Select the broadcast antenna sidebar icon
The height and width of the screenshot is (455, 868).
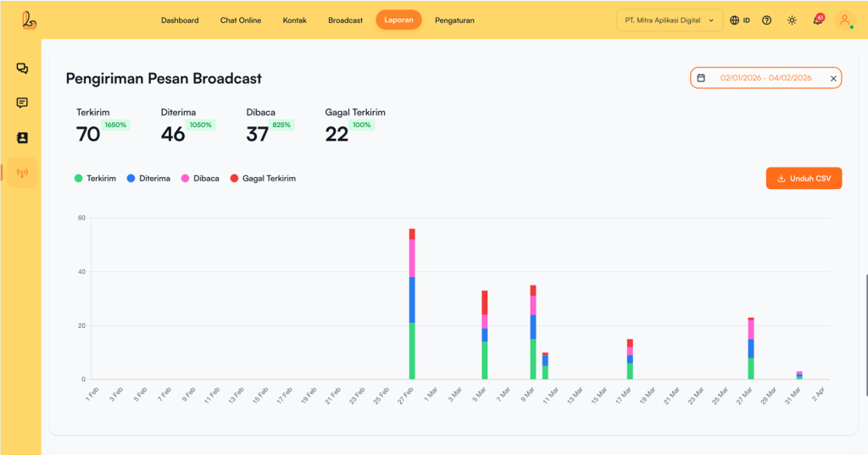click(22, 173)
